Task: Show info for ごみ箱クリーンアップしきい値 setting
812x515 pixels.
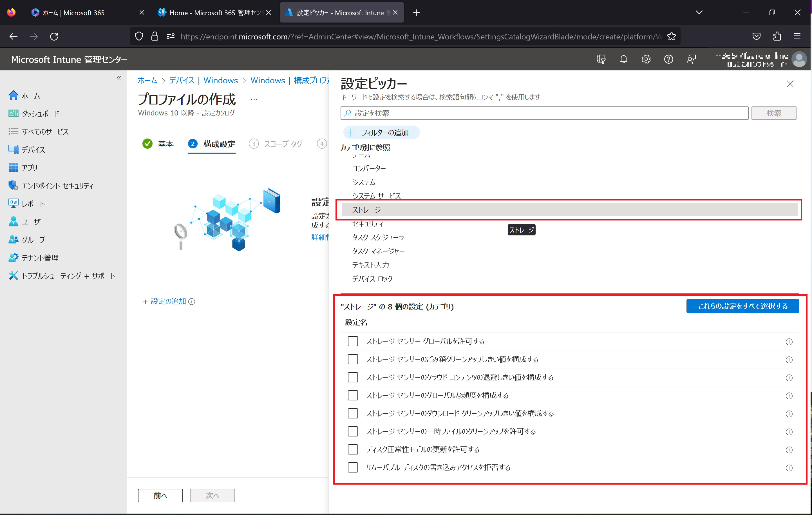Action: coord(789,360)
